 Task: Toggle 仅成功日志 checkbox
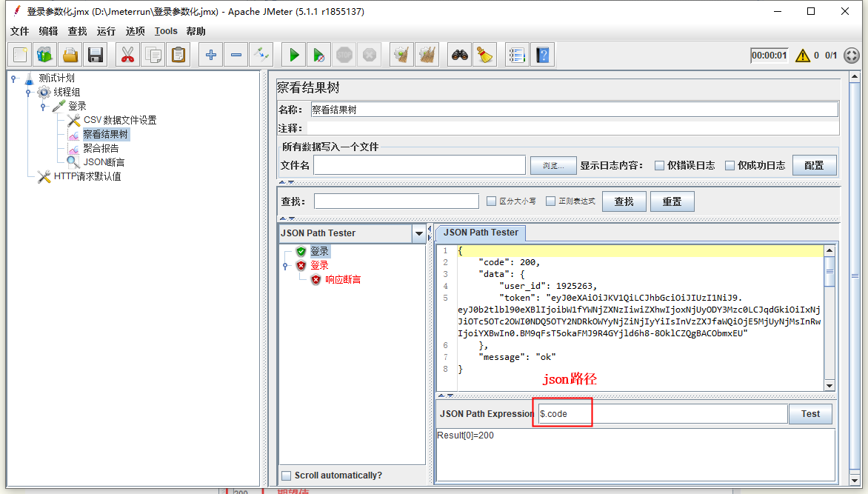click(730, 166)
